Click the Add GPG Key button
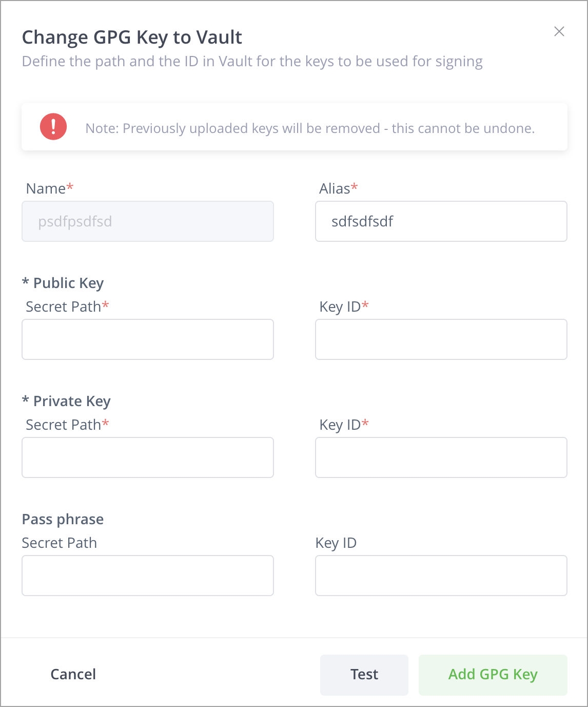 point(493,675)
